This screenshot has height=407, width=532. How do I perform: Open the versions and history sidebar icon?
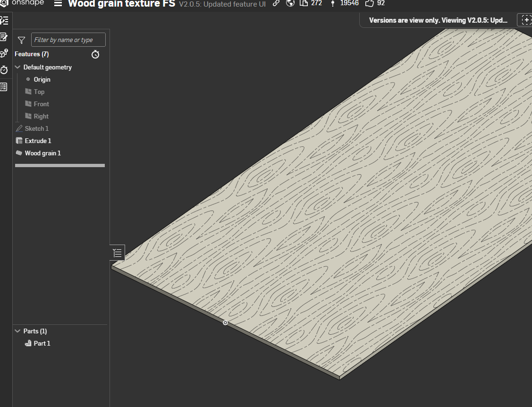(x=4, y=20)
